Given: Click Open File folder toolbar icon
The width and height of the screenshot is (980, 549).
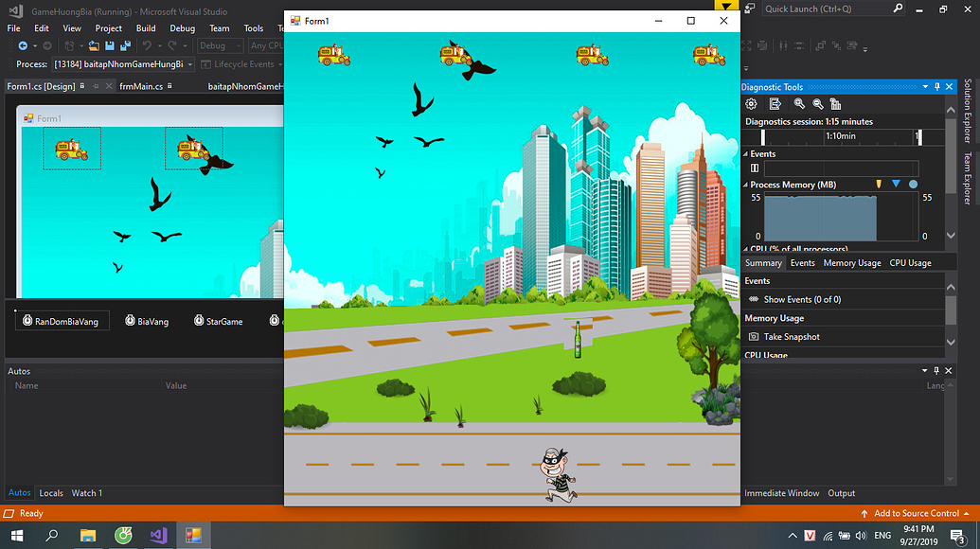Looking at the screenshot, I should [x=95, y=45].
